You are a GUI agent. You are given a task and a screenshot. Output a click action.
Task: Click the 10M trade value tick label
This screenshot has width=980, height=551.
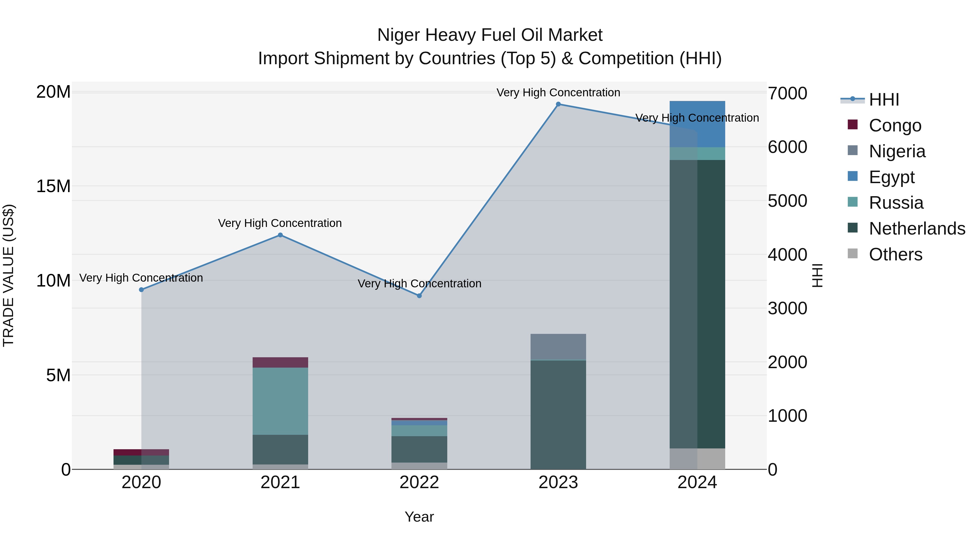pos(53,281)
